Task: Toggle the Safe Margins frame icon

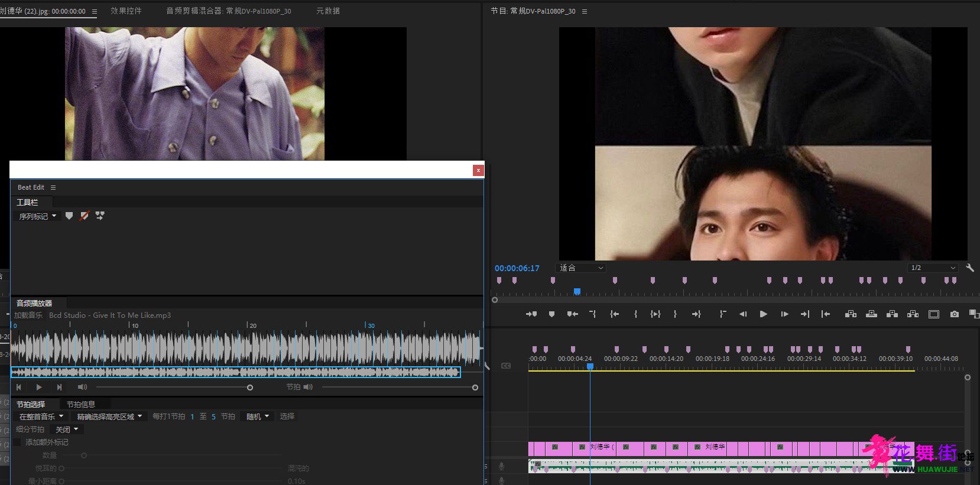Action: tap(934, 314)
